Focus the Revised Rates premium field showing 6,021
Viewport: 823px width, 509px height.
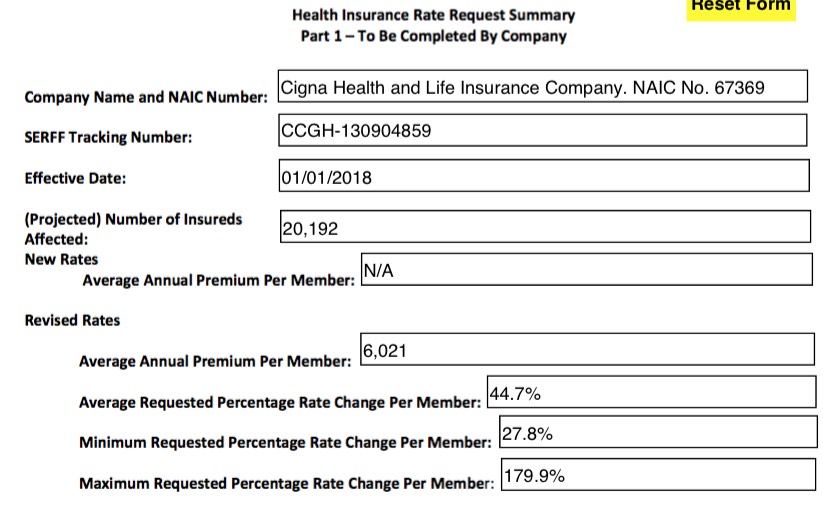(x=584, y=350)
